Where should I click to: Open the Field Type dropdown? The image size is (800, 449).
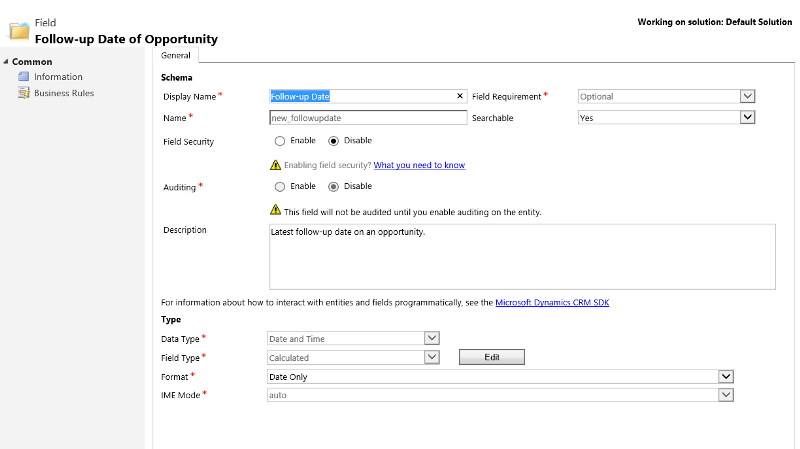pyautogui.click(x=432, y=357)
